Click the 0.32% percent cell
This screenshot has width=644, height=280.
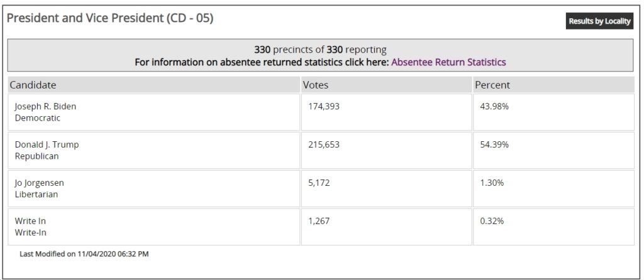pyautogui.click(x=553, y=227)
